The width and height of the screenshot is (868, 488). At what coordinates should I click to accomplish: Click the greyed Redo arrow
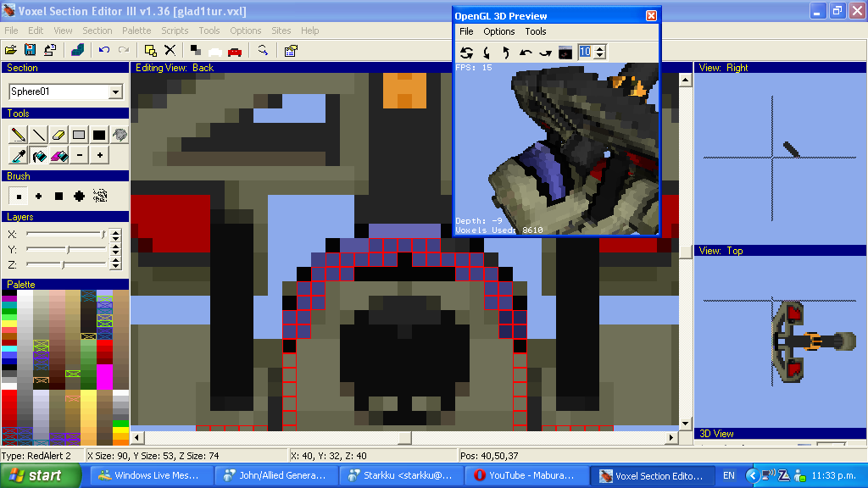(x=124, y=50)
